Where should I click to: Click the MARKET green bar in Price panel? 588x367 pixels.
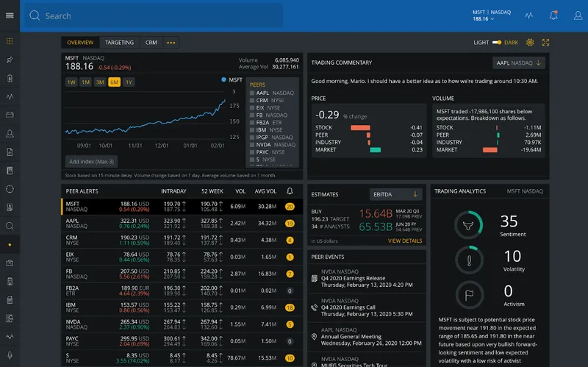click(x=376, y=150)
